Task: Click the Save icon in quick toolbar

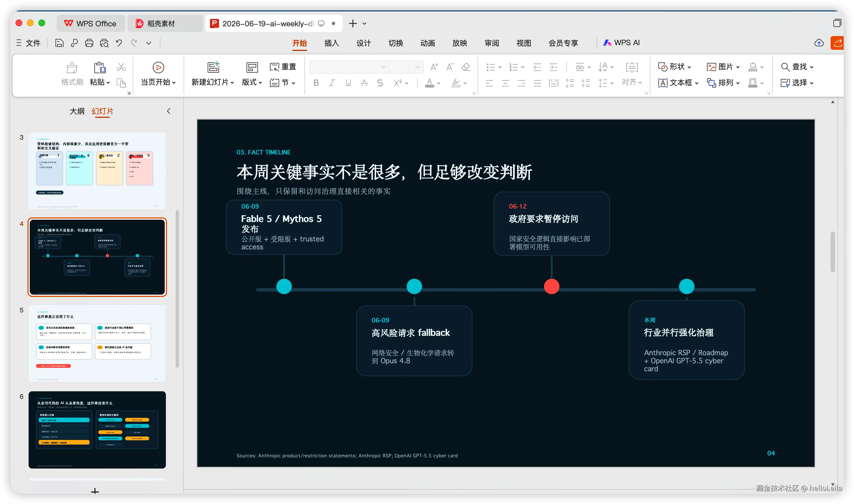Action: click(59, 43)
